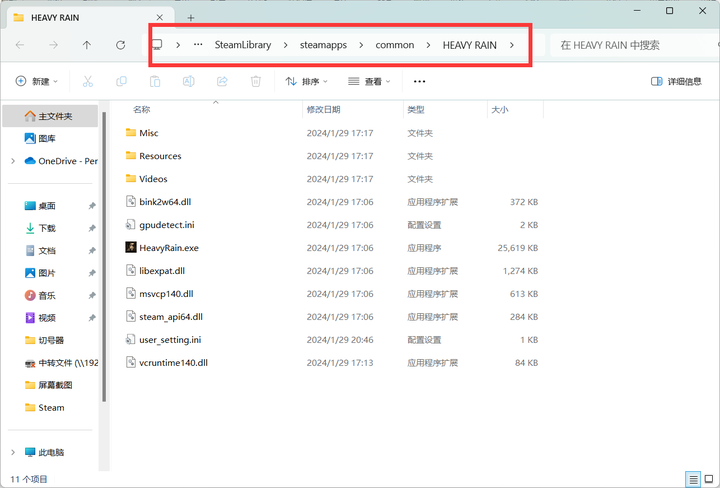Go back to the previous folder

click(x=20, y=45)
